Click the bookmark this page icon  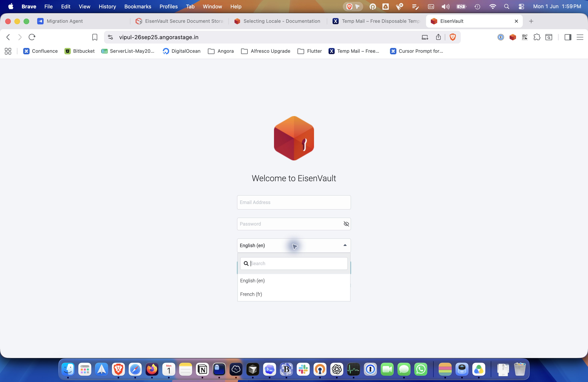95,37
